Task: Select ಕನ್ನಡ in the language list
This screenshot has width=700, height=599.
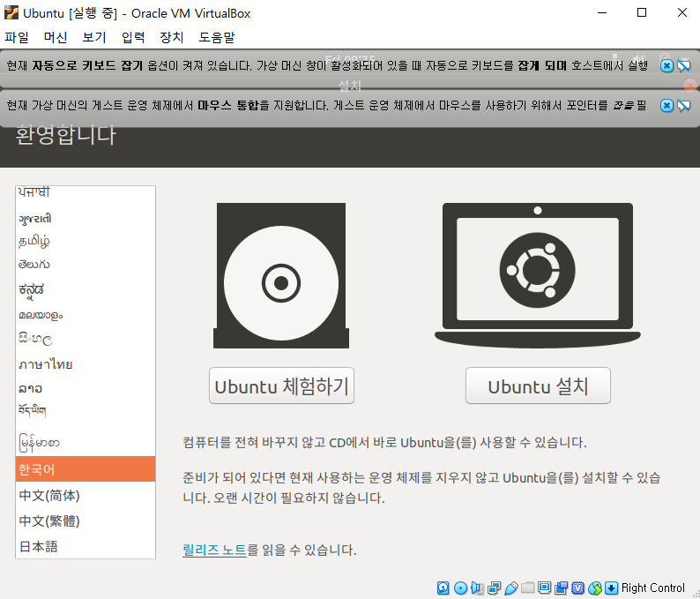Action: [86, 290]
